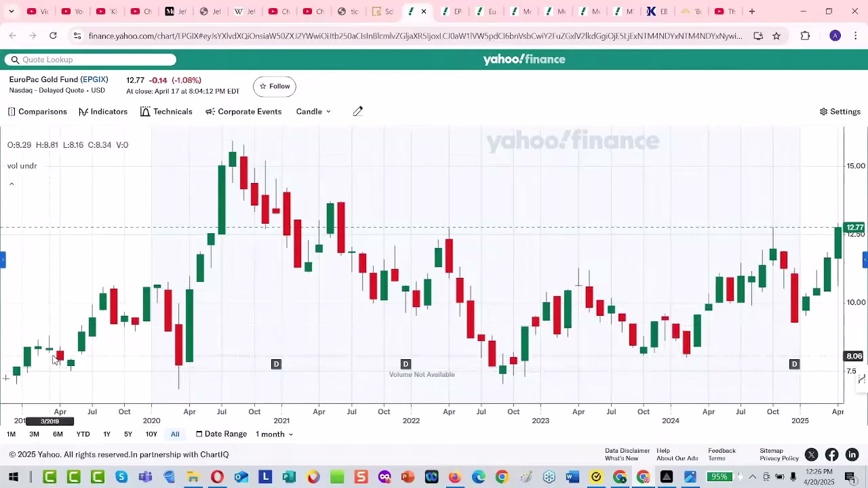
Task: Select the YTD time range
Action: pyautogui.click(x=83, y=434)
